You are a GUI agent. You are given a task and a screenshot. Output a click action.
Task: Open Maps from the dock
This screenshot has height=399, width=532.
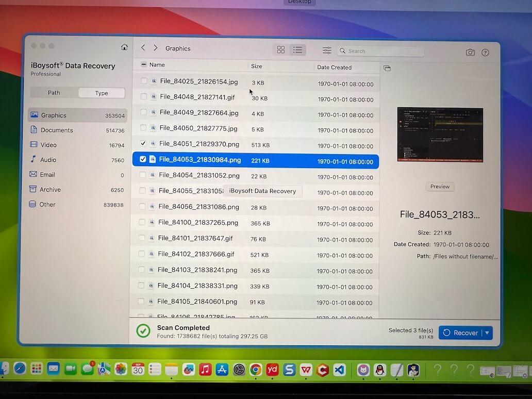coord(104,369)
